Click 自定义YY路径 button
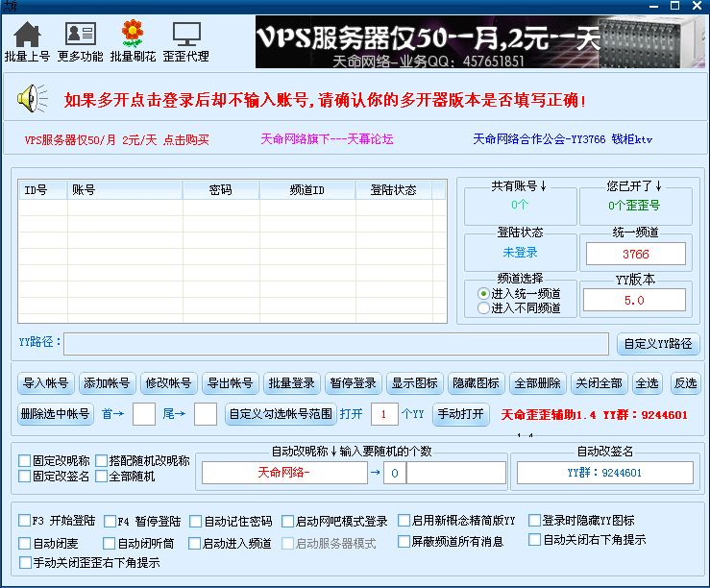 pos(658,344)
